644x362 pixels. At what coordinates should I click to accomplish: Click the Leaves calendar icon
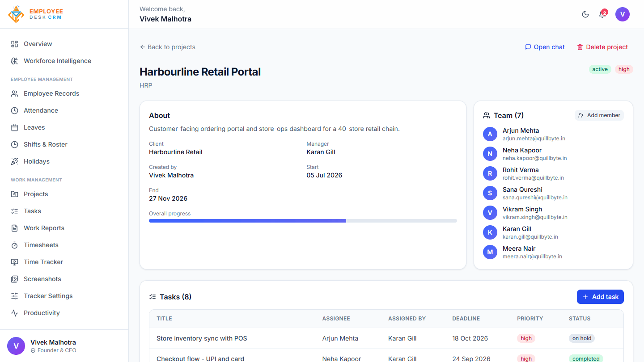pos(15,127)
